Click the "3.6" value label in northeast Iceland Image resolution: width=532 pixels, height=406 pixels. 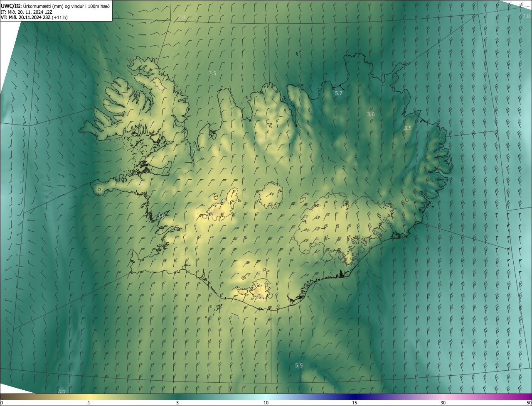point(371,114)
